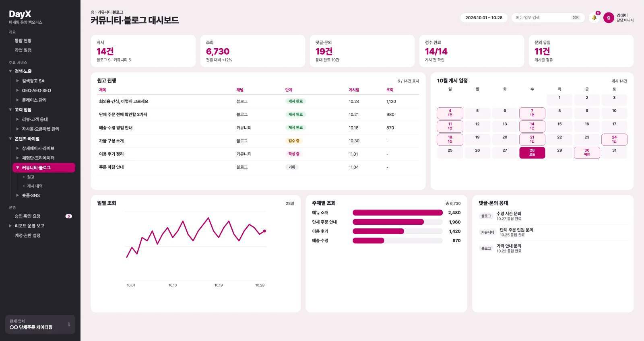The width and height of the screenshot is (644, 341).
Task: Open the 댓글·문의 19건 summary card
Action: (x=362, y=51)
